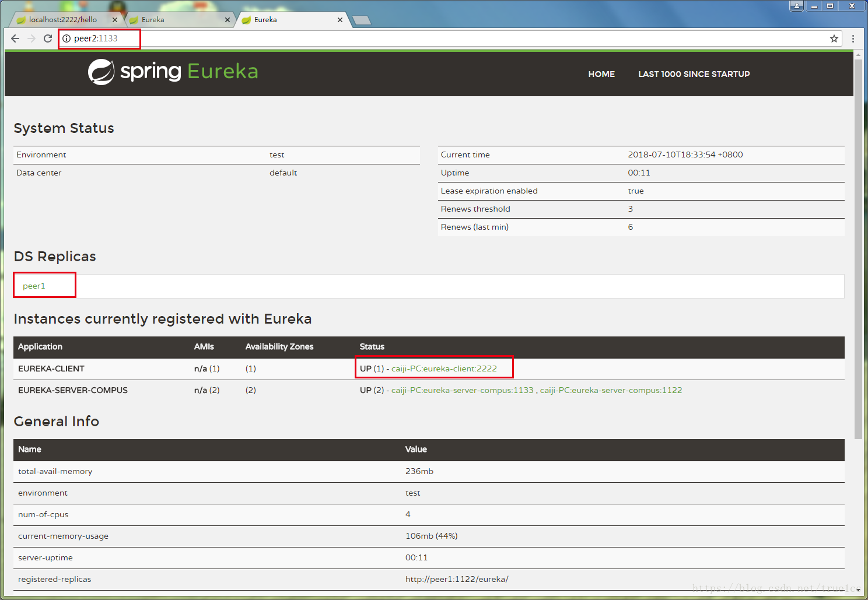Click the Renews (last min) label
The image size is (868, 600).
(474, 227)
